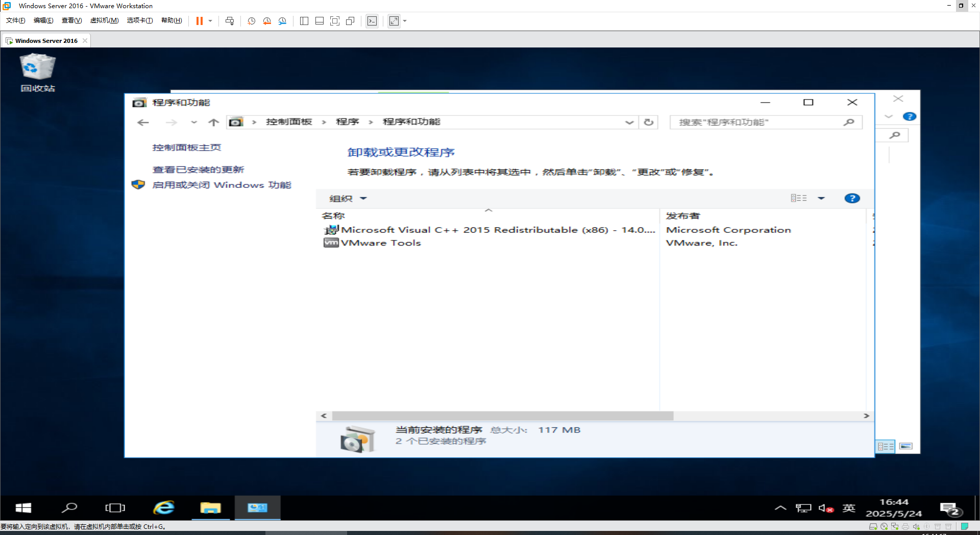Click the search magnifier in 程序和功能
The height and width of the screenshot is (535, 980).
(849, 122)
